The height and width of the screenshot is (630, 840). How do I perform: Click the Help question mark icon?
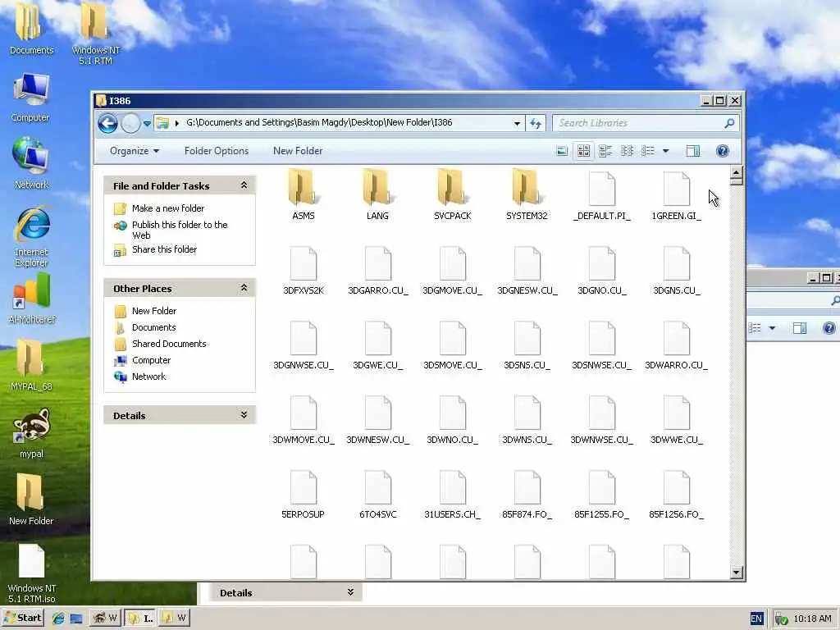click(722, 151)
